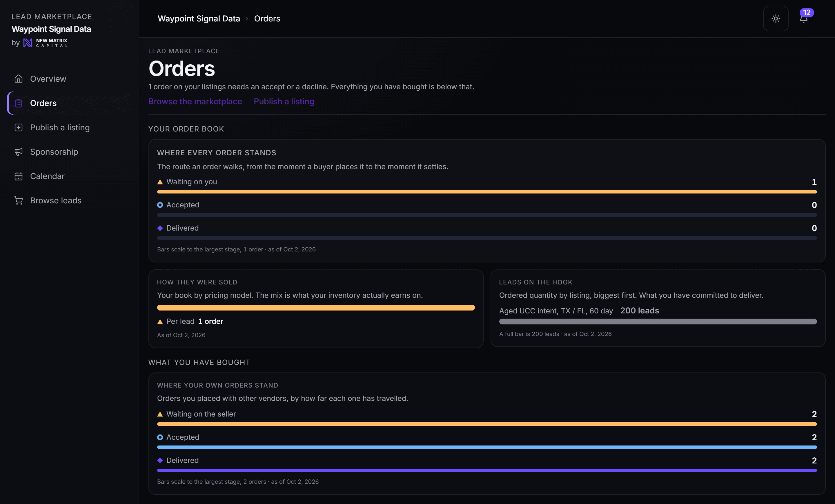This screenshot has height=504, width=835.
Task: Click the Overview home icon in sidebar
Action: tap(19, 78)
